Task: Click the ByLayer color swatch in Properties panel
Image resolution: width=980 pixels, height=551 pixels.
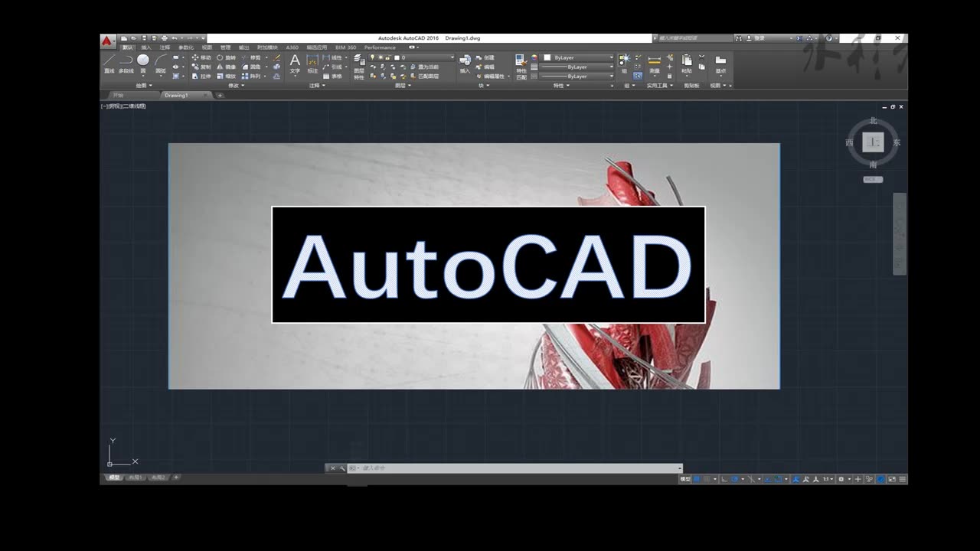Action: point(547,57)
